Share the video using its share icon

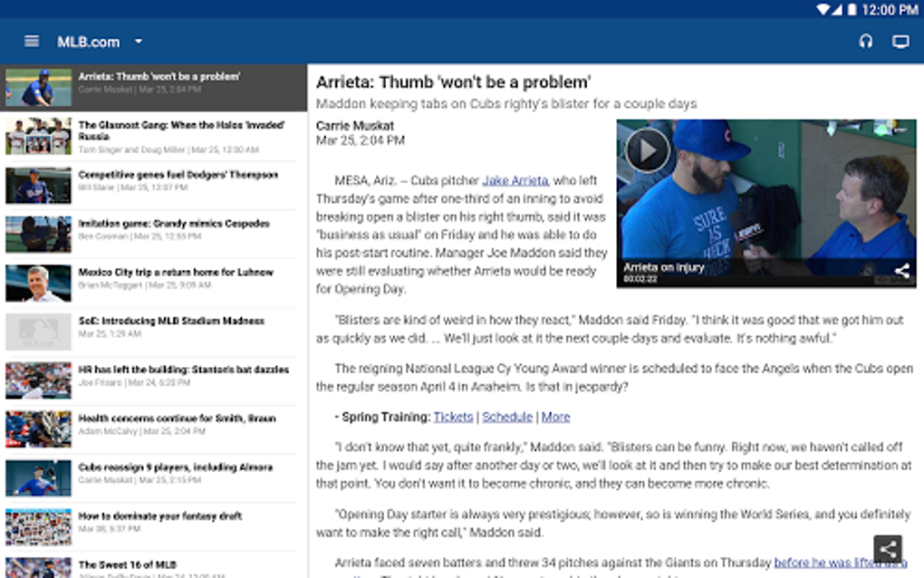click(901, 271)
